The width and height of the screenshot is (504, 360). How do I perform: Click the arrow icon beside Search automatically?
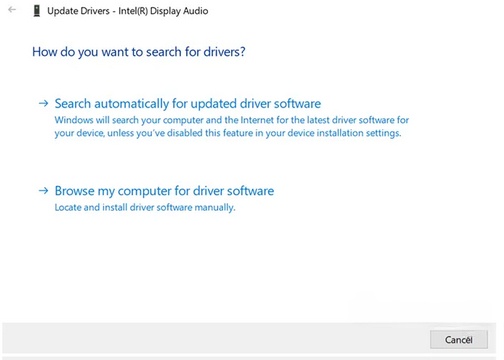[43, 103]
